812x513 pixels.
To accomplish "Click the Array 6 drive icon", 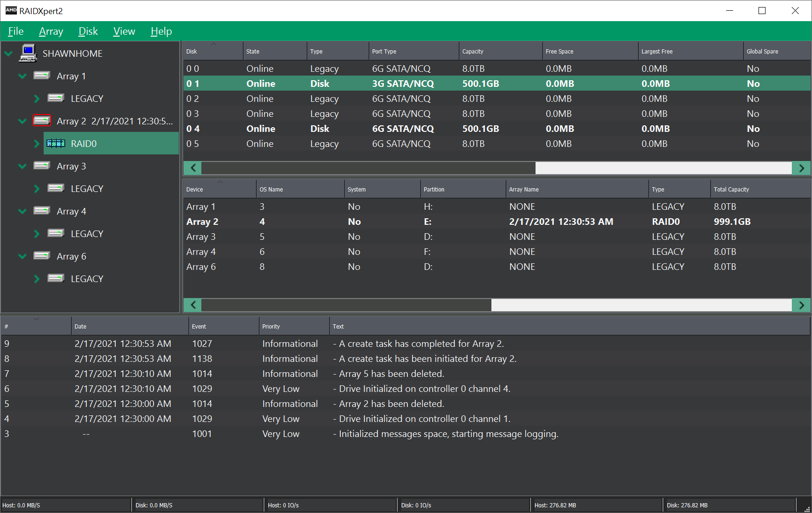I will [x=42, y=256].
